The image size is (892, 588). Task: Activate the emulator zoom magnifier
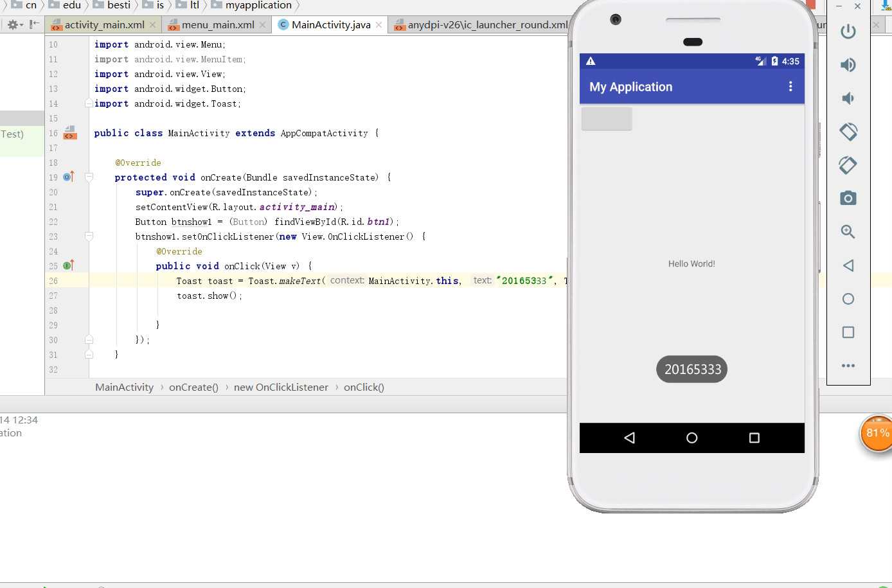click(x=848, y=231)
